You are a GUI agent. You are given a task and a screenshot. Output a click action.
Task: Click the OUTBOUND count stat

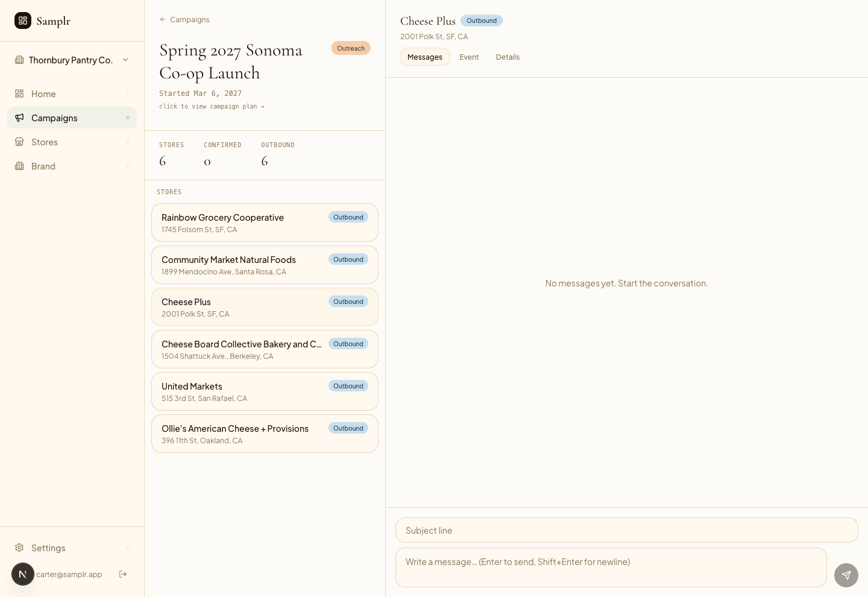tap(278, 154)
